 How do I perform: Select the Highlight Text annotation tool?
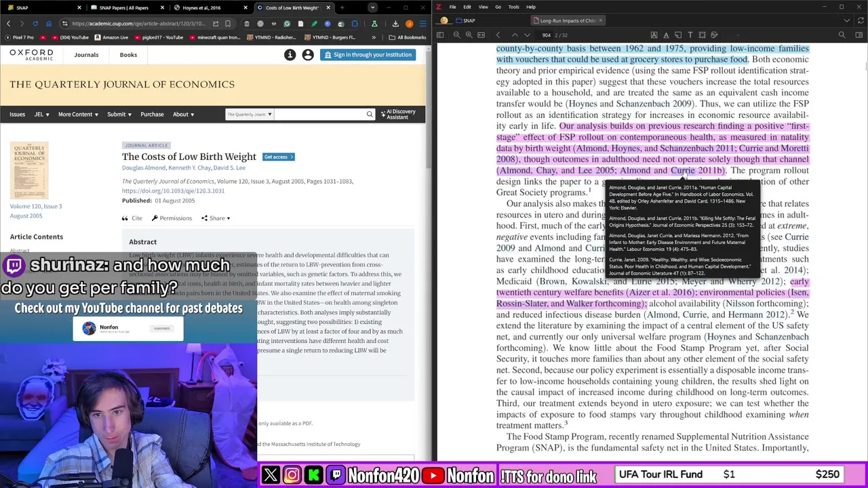(654, 35)
